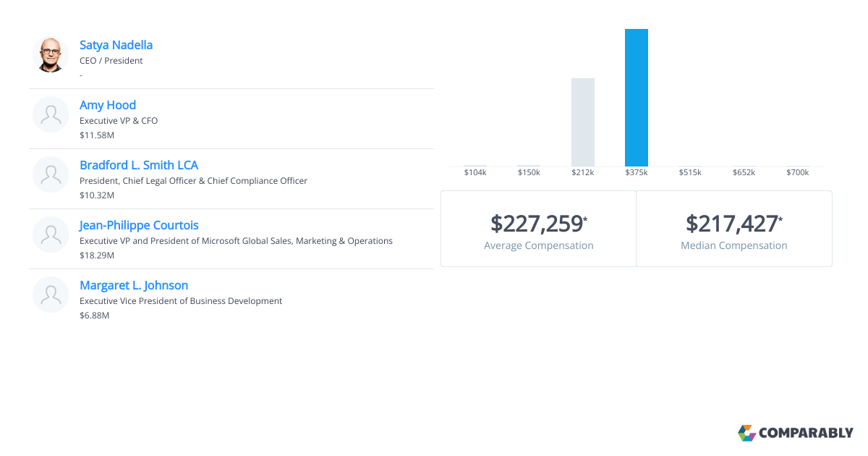Viewport: 868px width, 456px height.
Task: Select Amy Hood's placeholder avatar icon
Action: click(x=51, y=114)
